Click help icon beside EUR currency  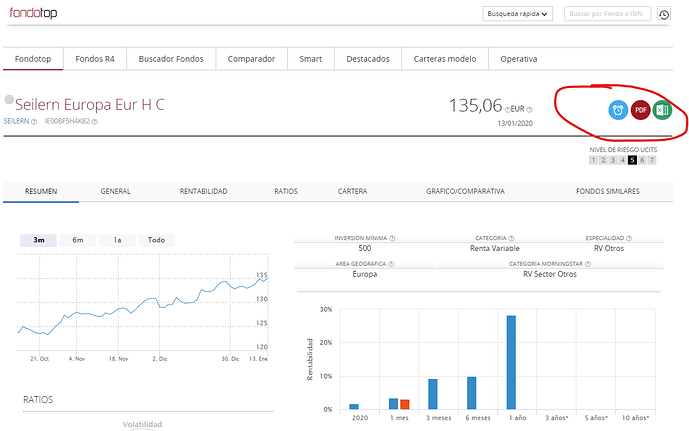[529, 109]
